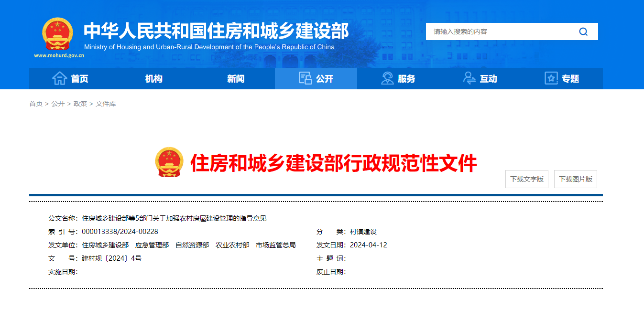
Task: Click the star icon beside 专题
Action: [551, 79]
